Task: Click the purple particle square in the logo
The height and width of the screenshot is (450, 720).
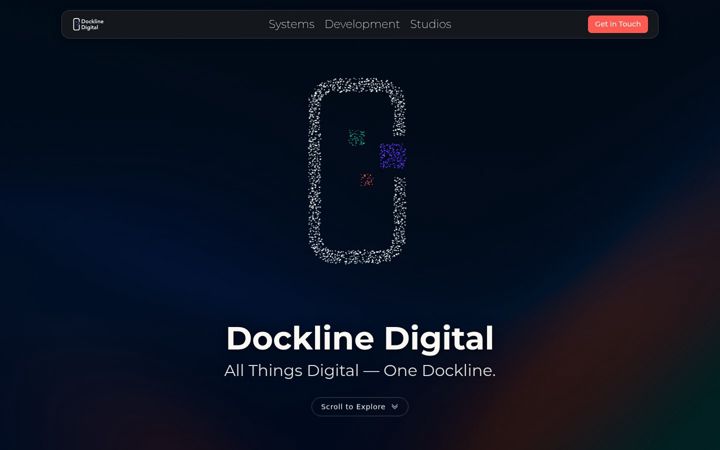Action: (393, 156)
